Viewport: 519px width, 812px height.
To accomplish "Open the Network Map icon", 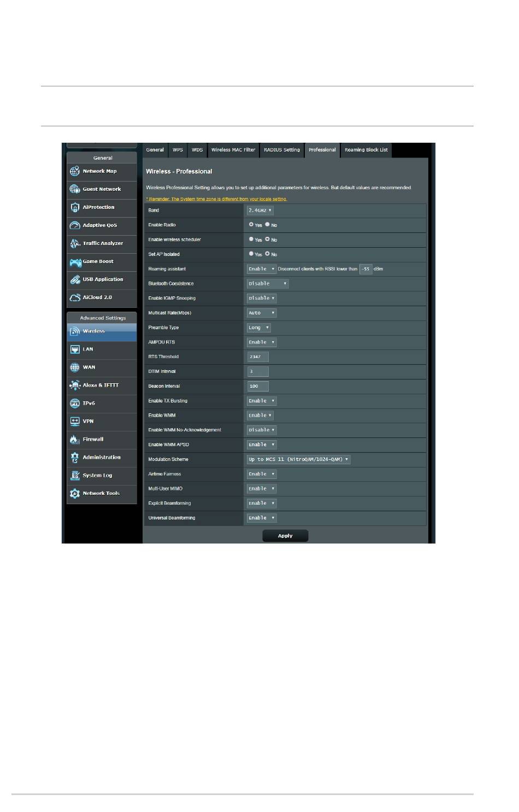I will tap(75, 171).
